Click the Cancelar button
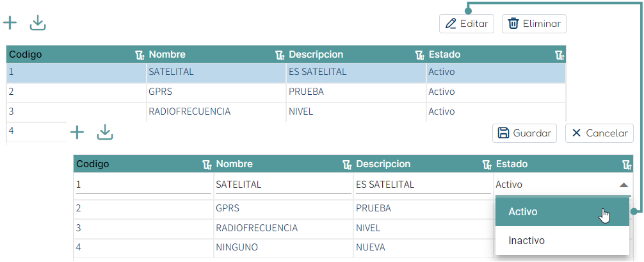The width and height of the screenshot is (644, 262). [599, 133]
